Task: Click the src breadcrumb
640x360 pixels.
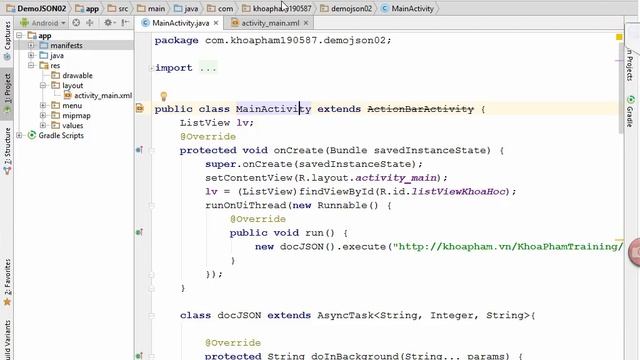Action: pos(118,8)
